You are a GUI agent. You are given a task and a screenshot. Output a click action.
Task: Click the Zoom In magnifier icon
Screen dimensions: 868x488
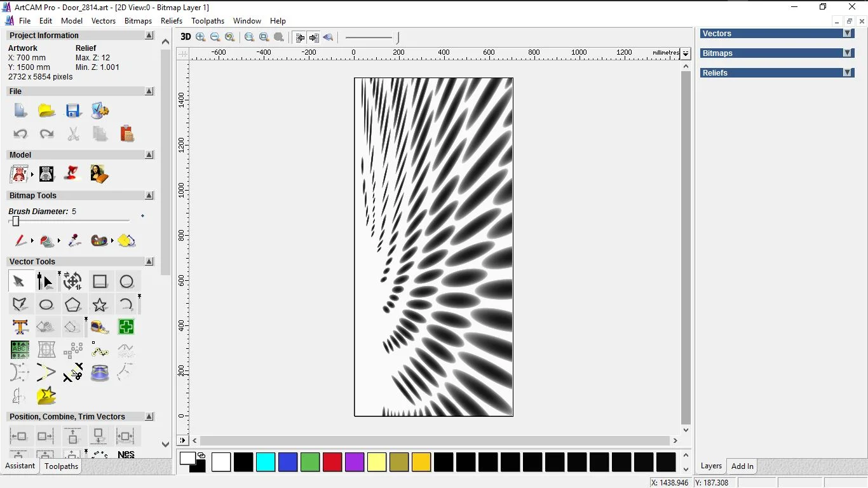[201, 37]
